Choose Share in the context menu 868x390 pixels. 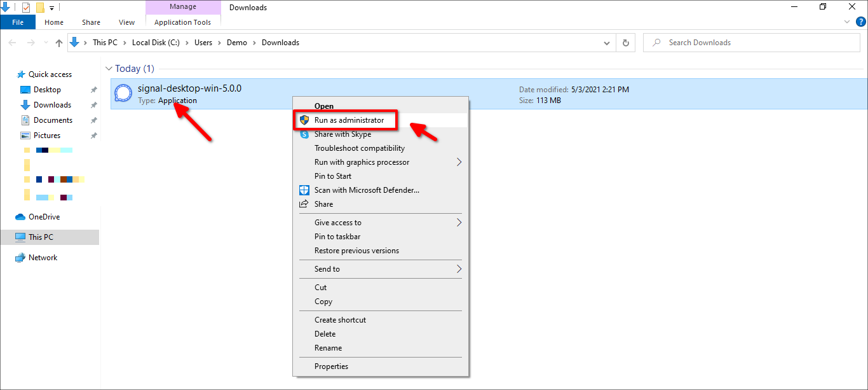coord(381,204)
